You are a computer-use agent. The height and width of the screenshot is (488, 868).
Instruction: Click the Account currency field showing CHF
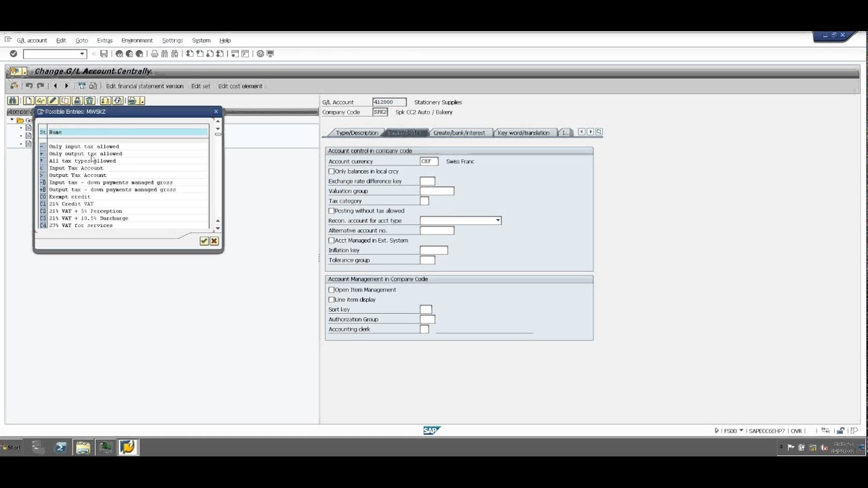pos(429,161)
